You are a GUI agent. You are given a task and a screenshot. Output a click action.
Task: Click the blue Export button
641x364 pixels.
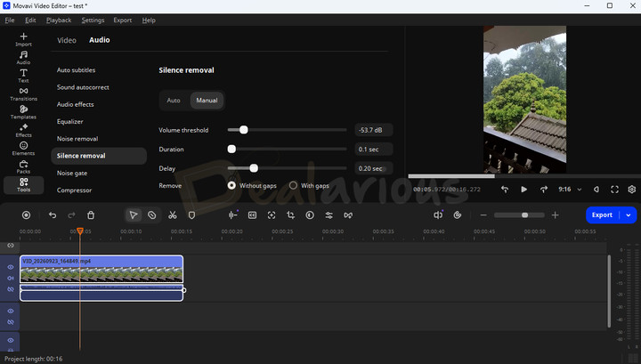click(x=602, y=214)
